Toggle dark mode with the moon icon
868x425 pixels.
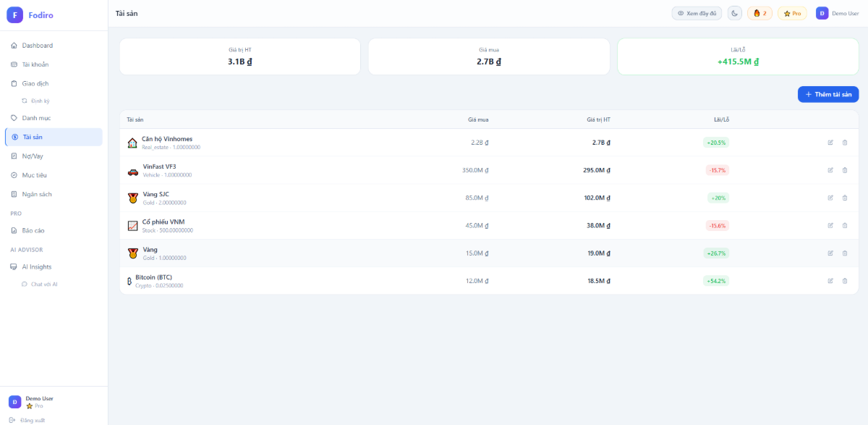tap(734, 13)
